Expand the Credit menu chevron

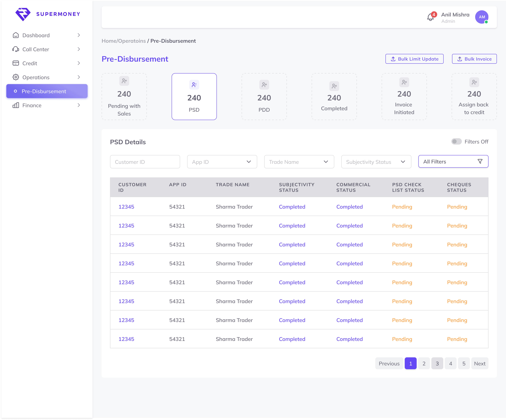(x=79, y=63)
